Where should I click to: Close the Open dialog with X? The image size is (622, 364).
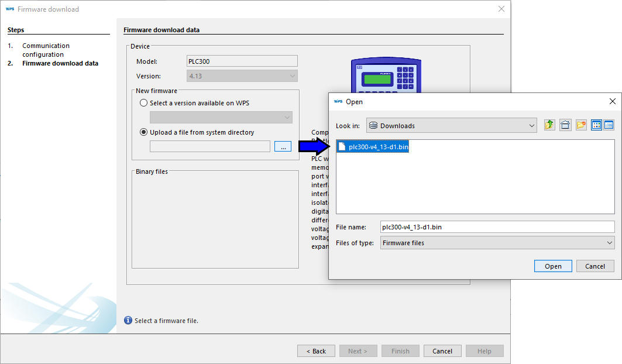click(612, 101)
